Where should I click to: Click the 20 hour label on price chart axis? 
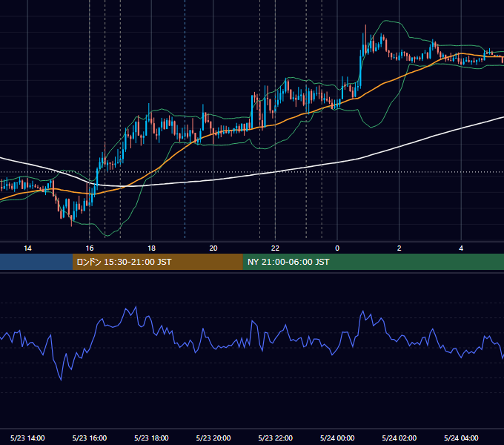(x=213, y=248)
